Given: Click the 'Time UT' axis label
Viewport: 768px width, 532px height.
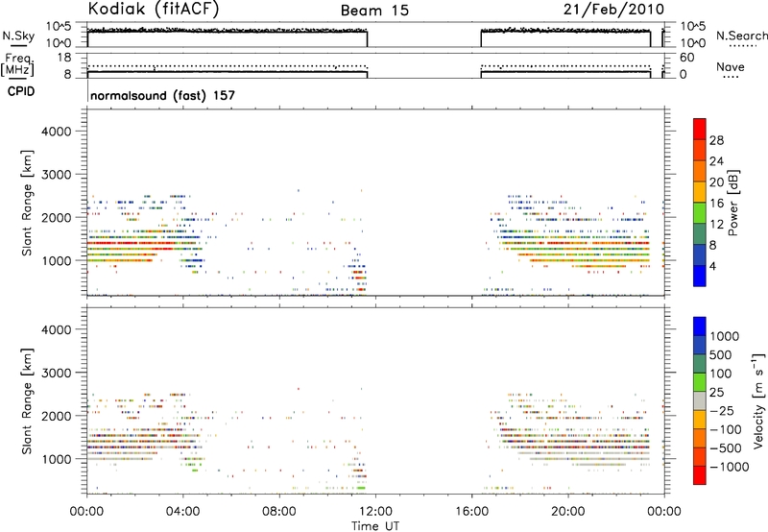Looking at the screenshot, I should tap(375, 526).
